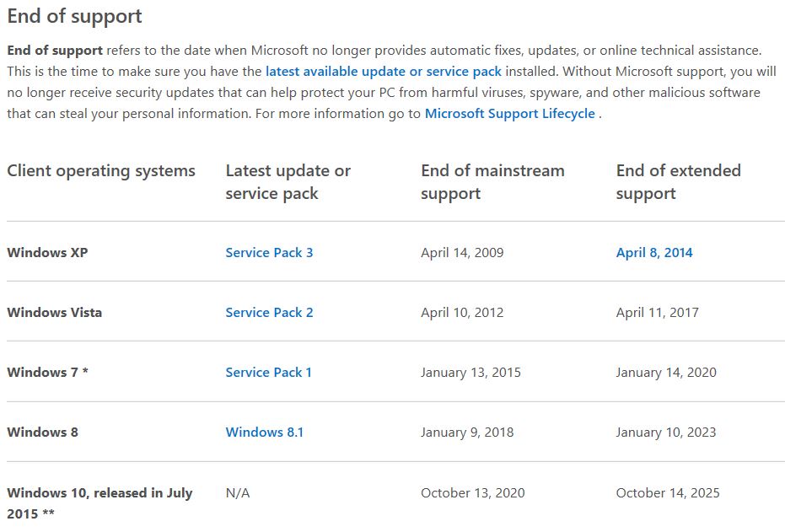Select the Windows 7 row label
This screenshot has width=785, height=532.
(47, 373)
